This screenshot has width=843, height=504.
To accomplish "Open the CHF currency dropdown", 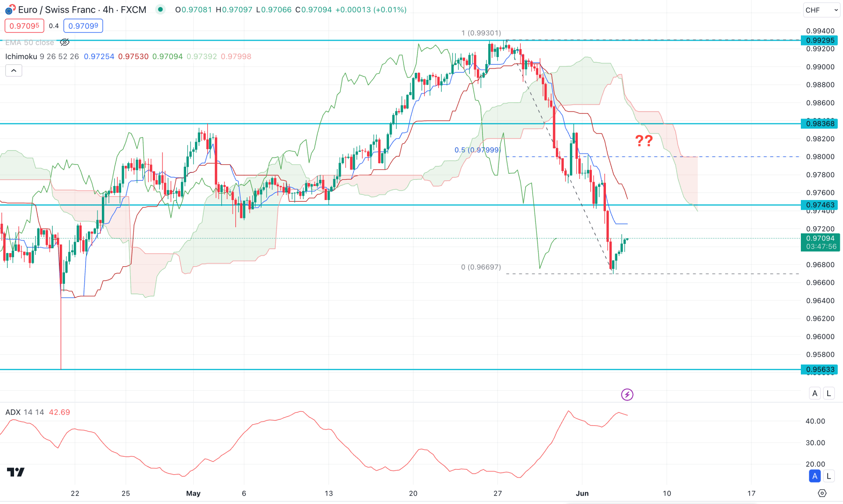I will (821, 10).
